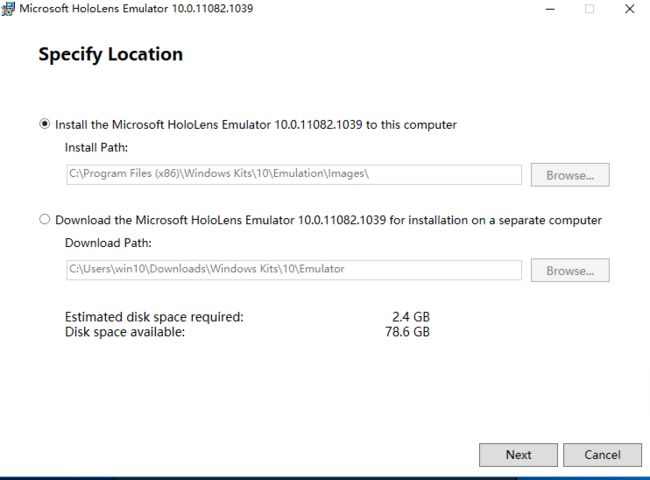The width and height of the screenshot is (650, 480).
Task: Click 'Disk space available:' text
Action: [125, 332]
